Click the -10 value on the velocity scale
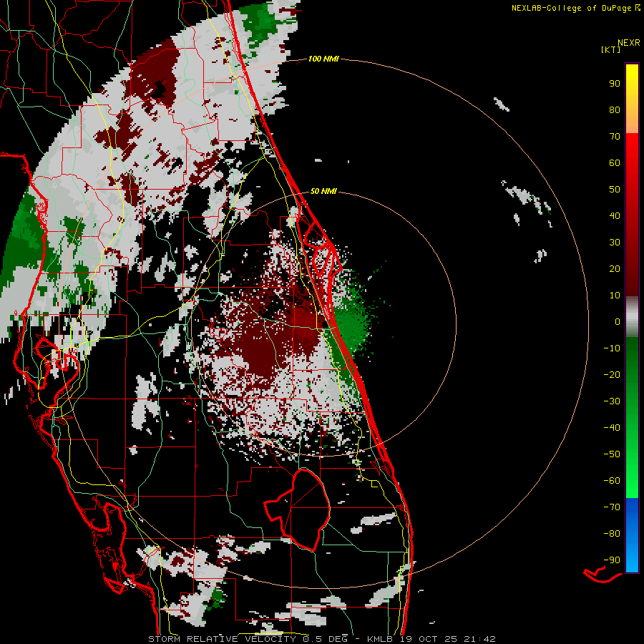 click(612, 348)
